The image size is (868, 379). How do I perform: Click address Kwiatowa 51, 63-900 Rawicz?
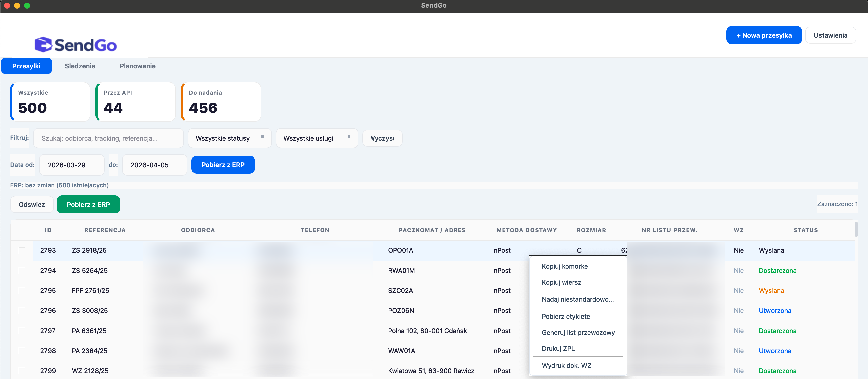[431, 371]
